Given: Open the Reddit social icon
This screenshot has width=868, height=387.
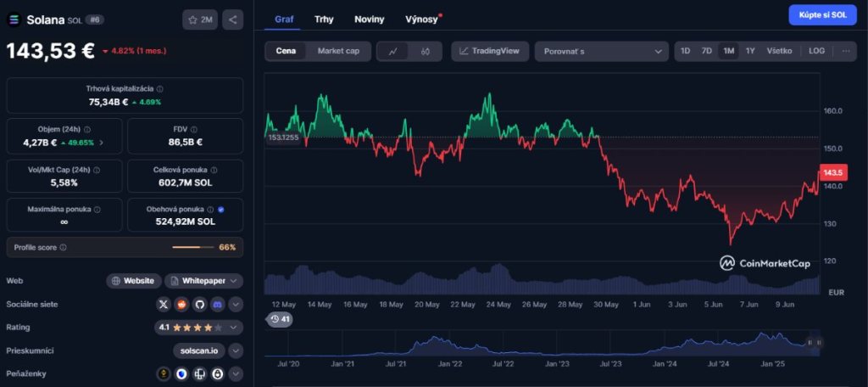Looking at the screenshot, I should pos(181,304).
